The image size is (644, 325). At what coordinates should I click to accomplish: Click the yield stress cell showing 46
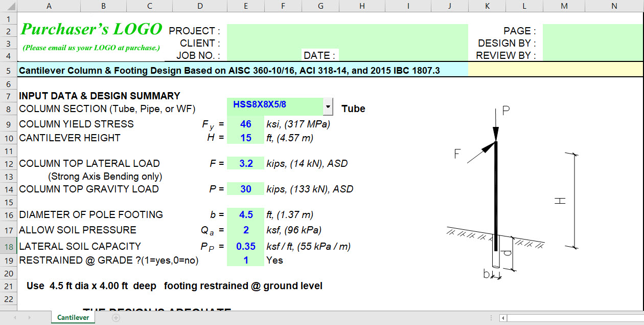(x=245, y=124)
